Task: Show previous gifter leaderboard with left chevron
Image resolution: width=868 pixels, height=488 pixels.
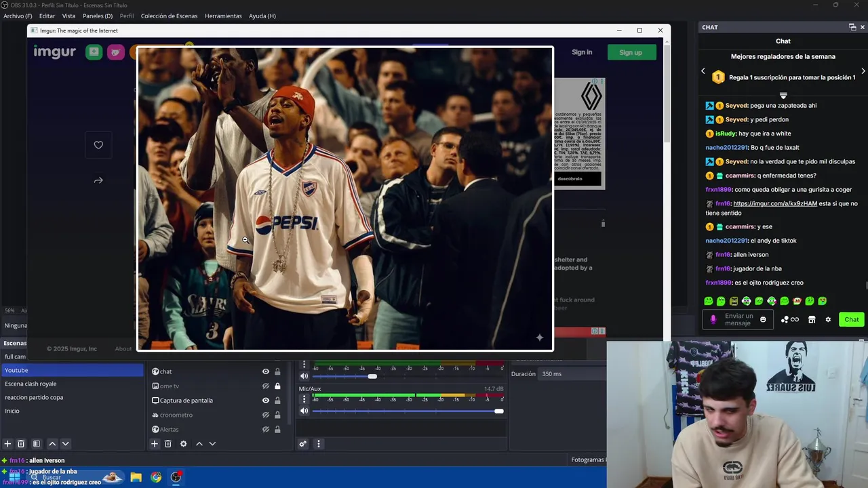Action: (703, 71)
